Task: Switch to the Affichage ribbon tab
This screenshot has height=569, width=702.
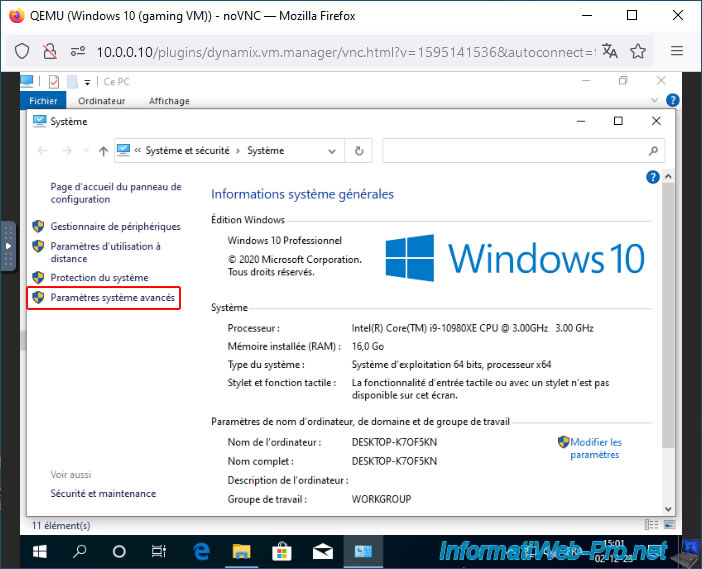Action: click(169, 101)
